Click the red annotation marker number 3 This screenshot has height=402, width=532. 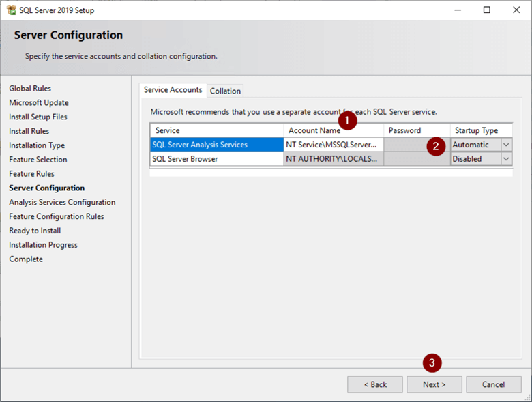(x=430, y=362)
